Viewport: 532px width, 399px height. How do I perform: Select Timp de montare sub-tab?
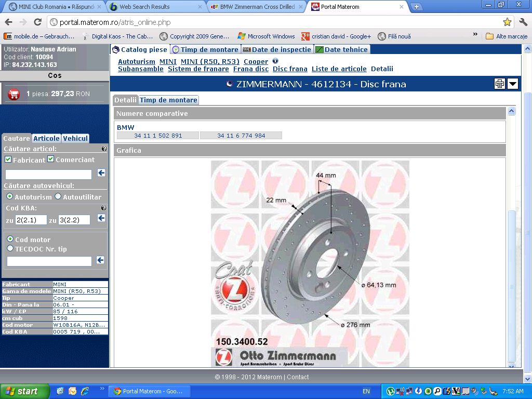(169, 100)
